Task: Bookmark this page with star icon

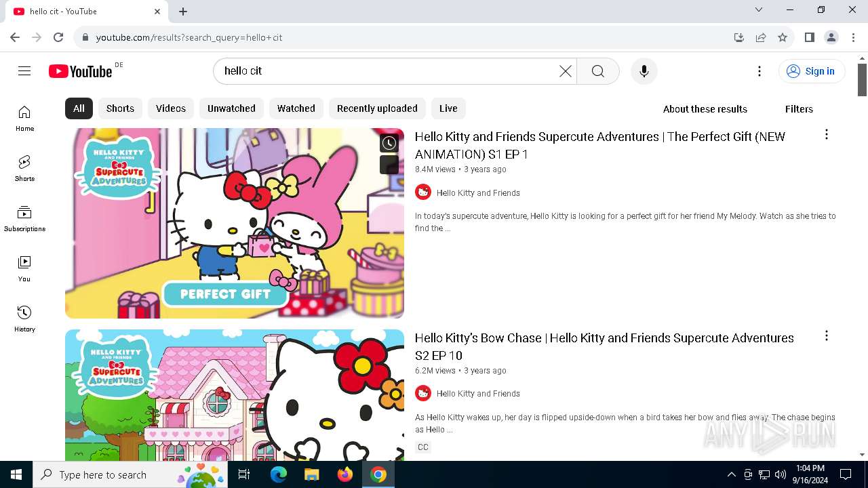Action: (783, 37)
